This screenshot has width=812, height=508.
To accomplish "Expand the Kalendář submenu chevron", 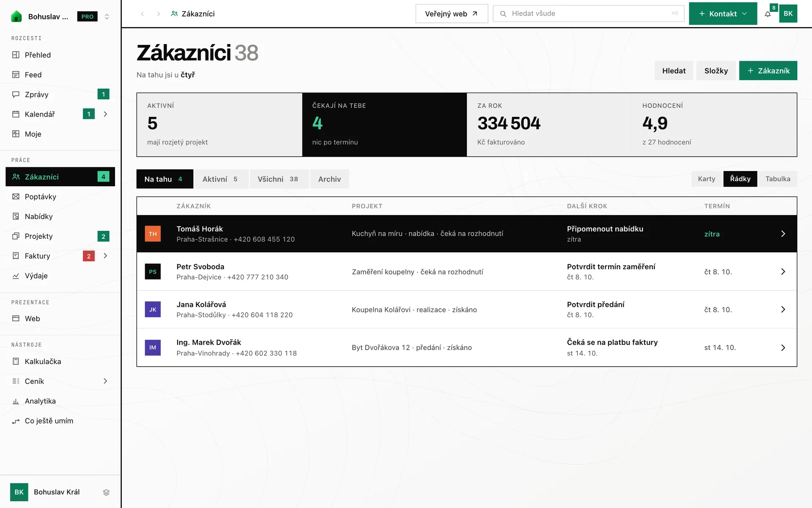I will (106, 114).
